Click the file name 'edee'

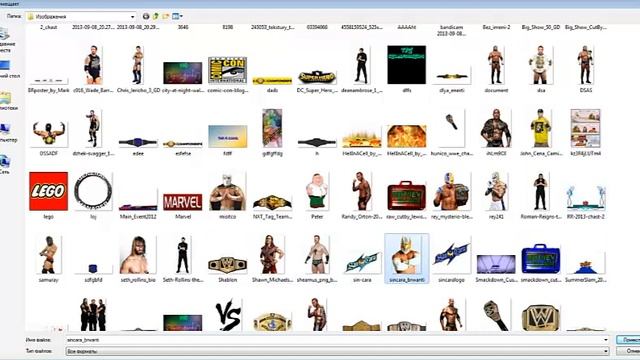tap(138, 153)
